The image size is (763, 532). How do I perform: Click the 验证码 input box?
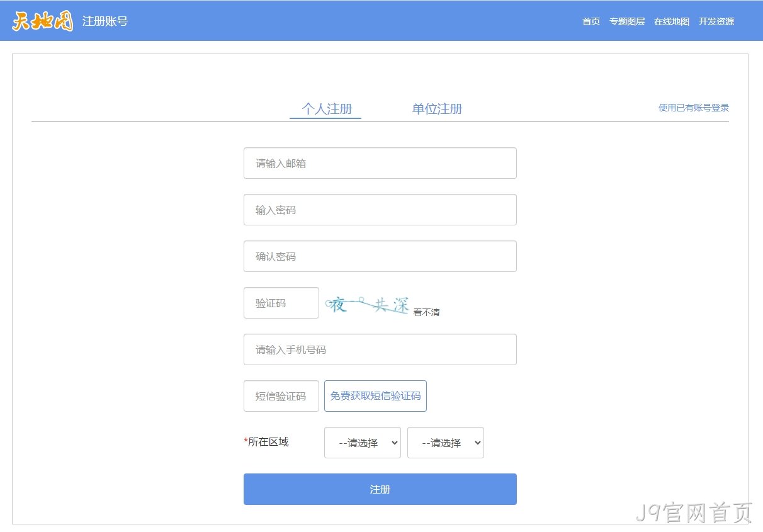[x=281, y=303]
